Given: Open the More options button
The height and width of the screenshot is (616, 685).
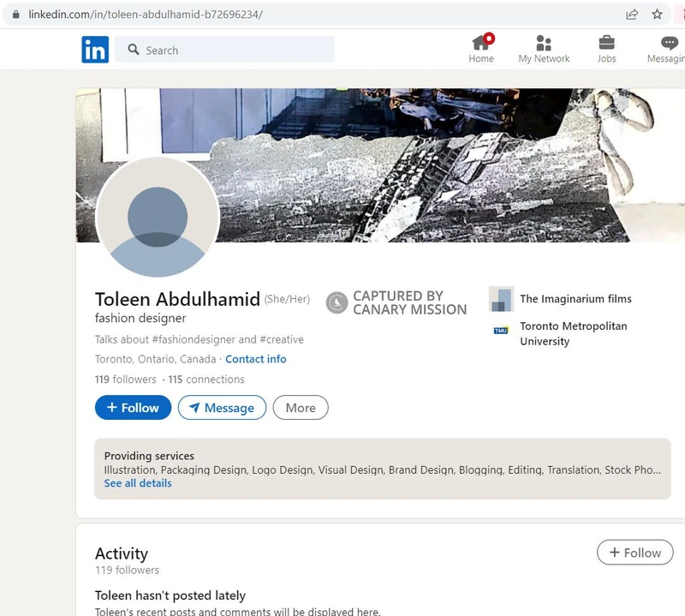Looking at the screenshot, I should click(x=301, y=408).
